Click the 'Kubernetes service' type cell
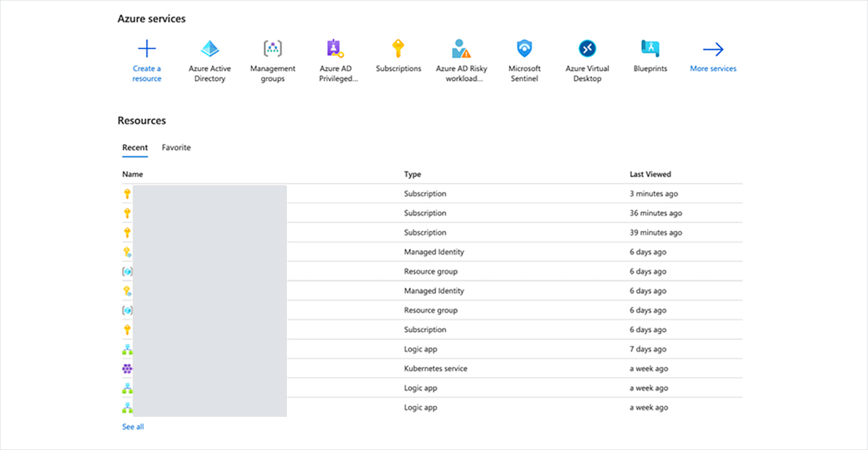Viewport: 868px width, 450px height. [436, 369]
